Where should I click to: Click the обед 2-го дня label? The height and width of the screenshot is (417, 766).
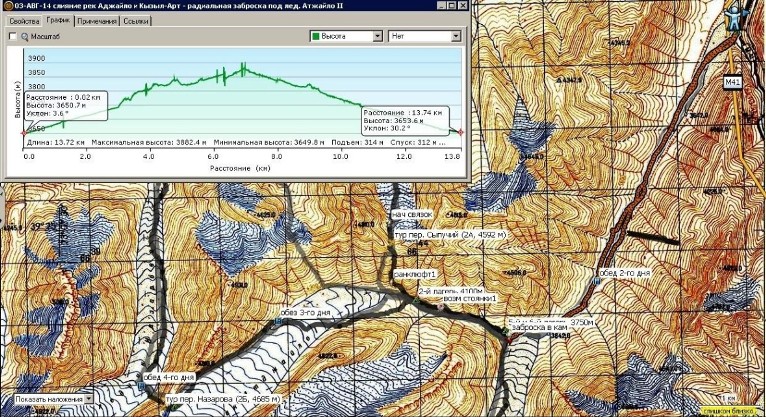click(625, 273)
